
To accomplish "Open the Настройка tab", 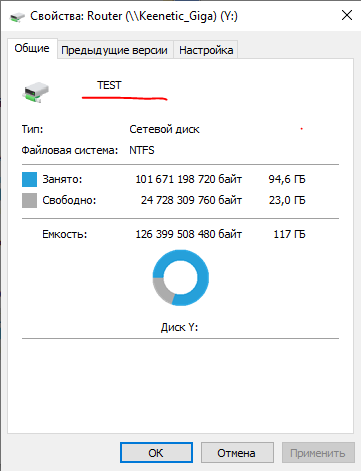I will tap(206, 50).
